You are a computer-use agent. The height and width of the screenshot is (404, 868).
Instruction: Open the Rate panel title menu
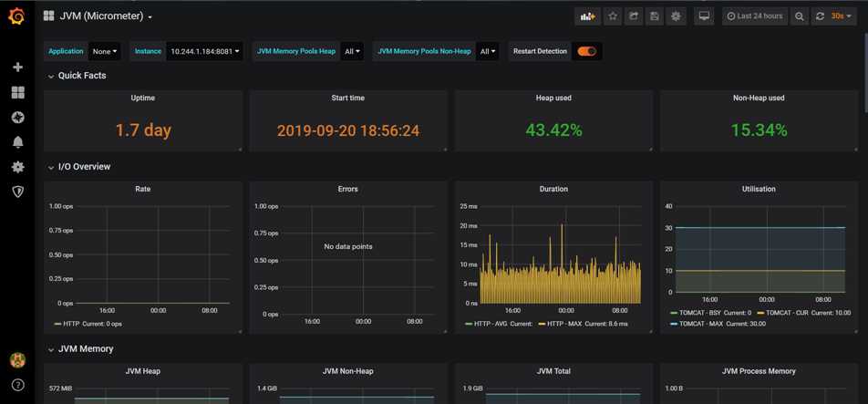143,189
